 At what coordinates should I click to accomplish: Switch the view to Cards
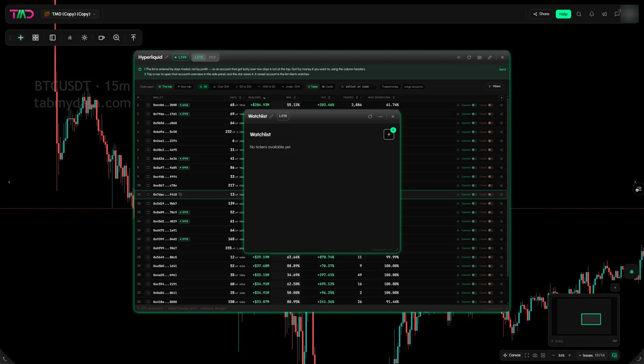pos(328,87)
